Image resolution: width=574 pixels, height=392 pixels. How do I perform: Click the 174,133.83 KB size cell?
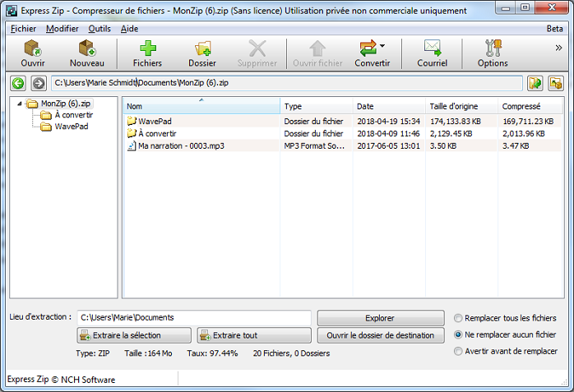coord(456,122)
